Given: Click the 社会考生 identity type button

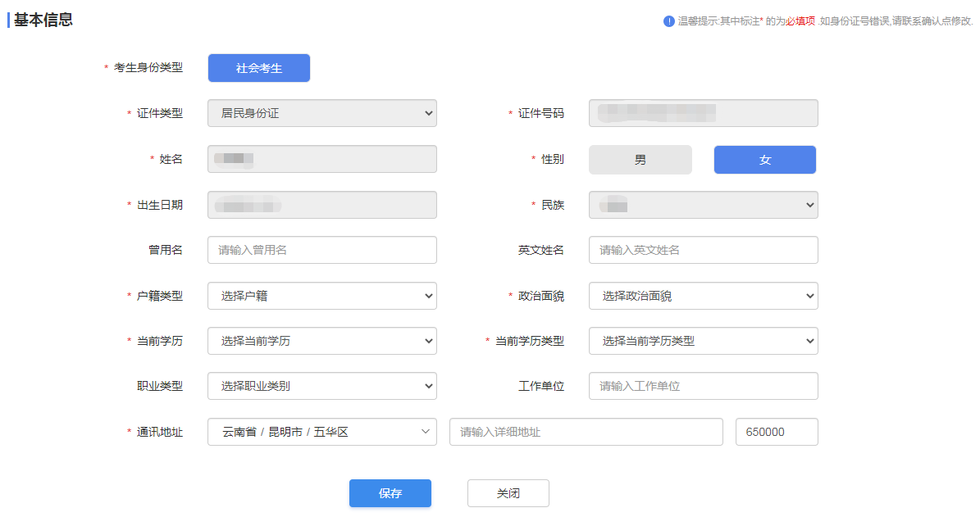Looking at the screenshot, I should [x=259, y=68].
